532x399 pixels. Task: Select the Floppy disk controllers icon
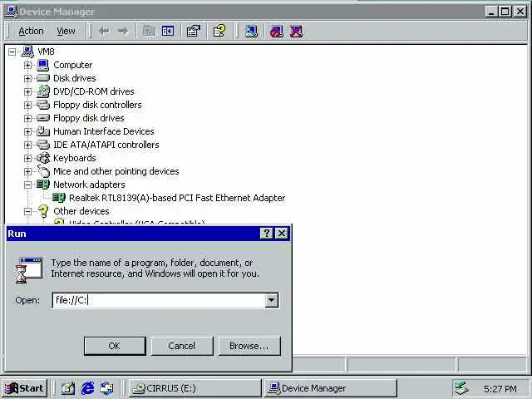point(43,105)
